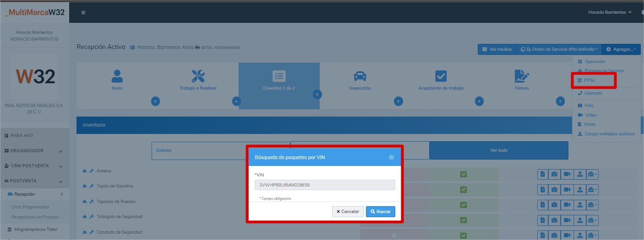The width and height of the screenshot is (644, 240).
Task: Click the play arrow after the Inicio step
Action: tap(155, 101)
